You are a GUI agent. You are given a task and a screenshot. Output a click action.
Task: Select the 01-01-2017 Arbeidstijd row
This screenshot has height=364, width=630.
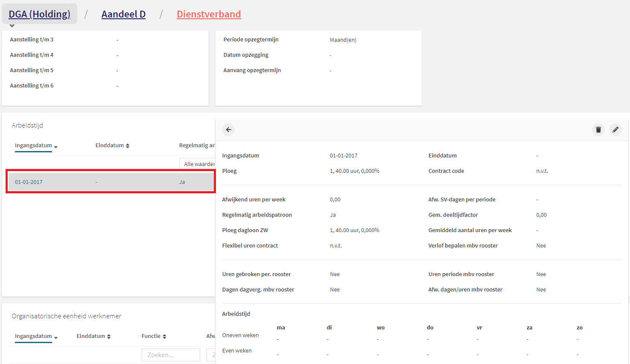point(29,182)
